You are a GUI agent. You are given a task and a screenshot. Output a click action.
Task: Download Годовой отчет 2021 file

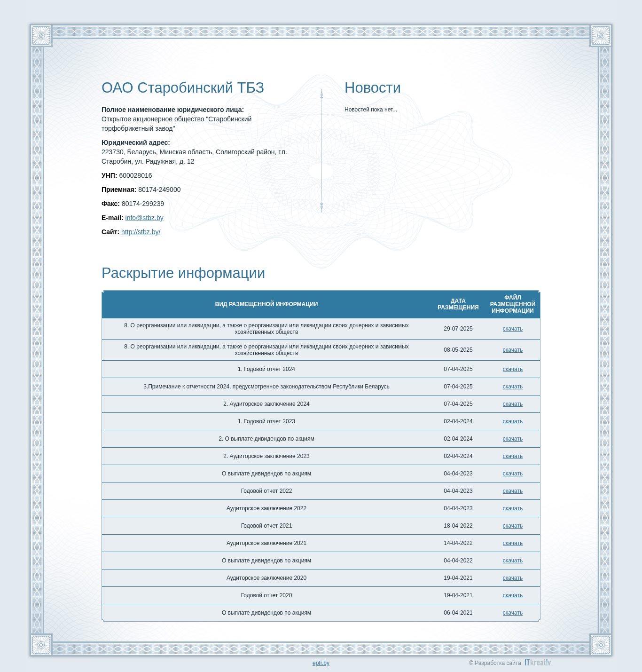pos(512,526)
